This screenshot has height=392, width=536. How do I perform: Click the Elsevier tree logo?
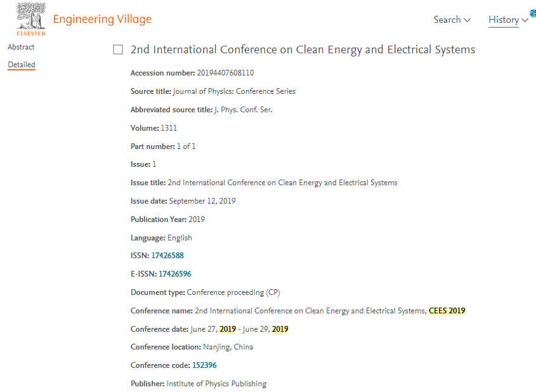coord(31,19)
